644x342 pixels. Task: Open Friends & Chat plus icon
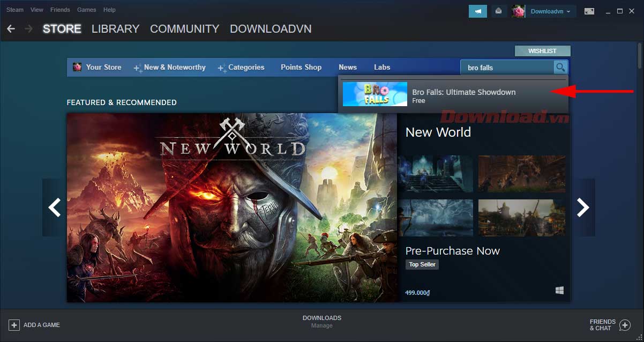tap(625, 325)
